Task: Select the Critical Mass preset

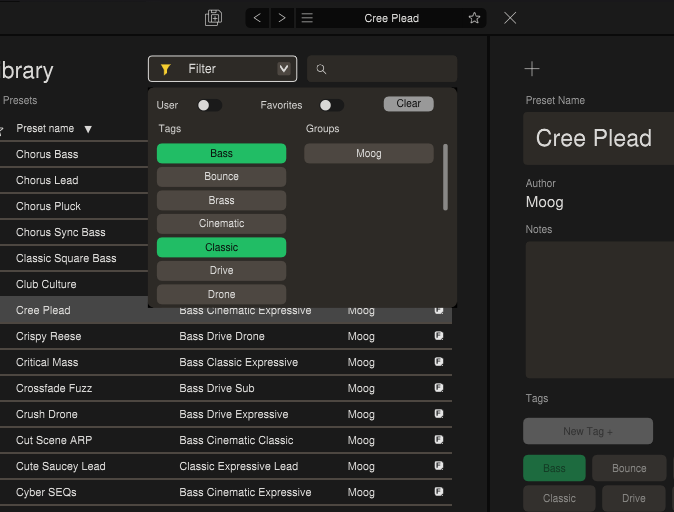Action: pyautogui.click(x=226, y=362)
